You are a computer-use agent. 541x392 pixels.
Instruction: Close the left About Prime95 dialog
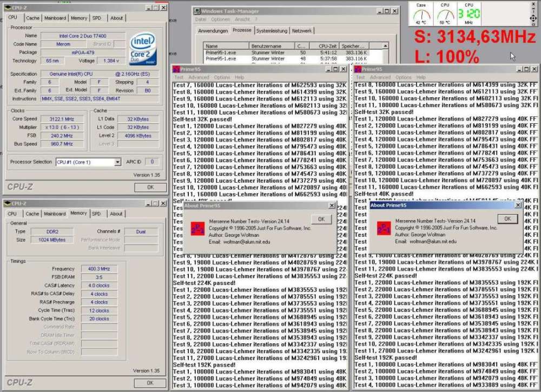pos(332,205)
